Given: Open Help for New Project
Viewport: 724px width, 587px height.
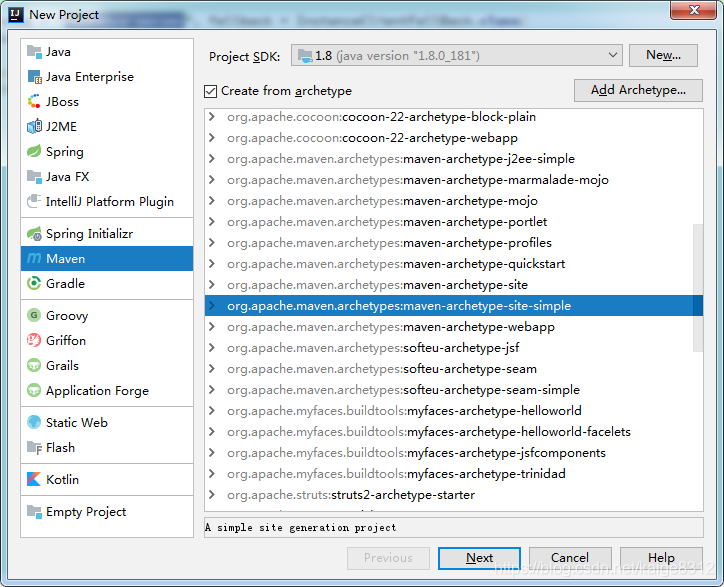Looking at the screenshot, I should (661, 558).
